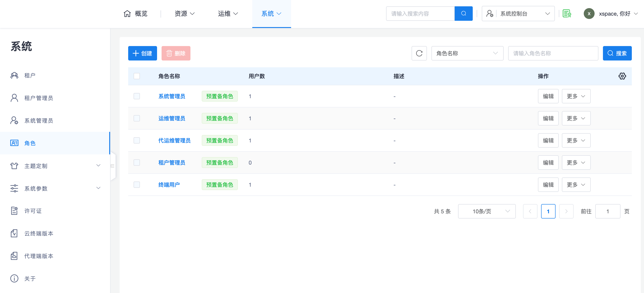644x293 pixels.
Task: Open 更多 menu for 系统管理员 row
Action: click(576, 96)
